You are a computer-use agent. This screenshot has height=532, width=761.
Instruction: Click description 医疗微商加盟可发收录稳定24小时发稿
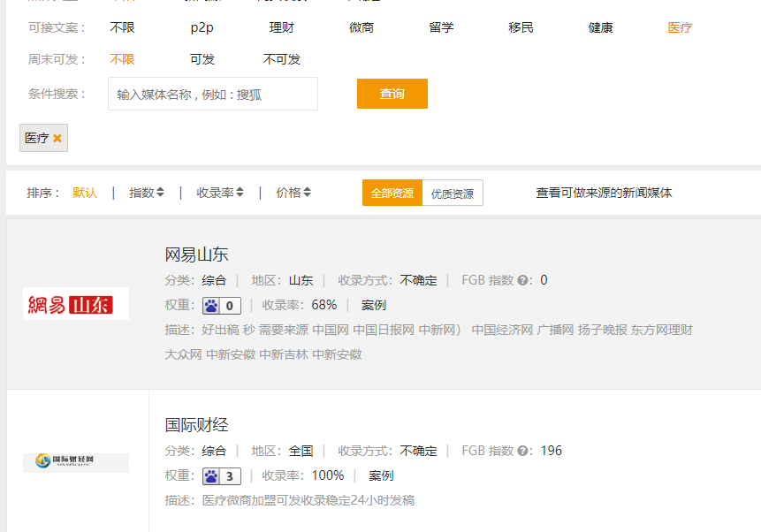(308, 500)
